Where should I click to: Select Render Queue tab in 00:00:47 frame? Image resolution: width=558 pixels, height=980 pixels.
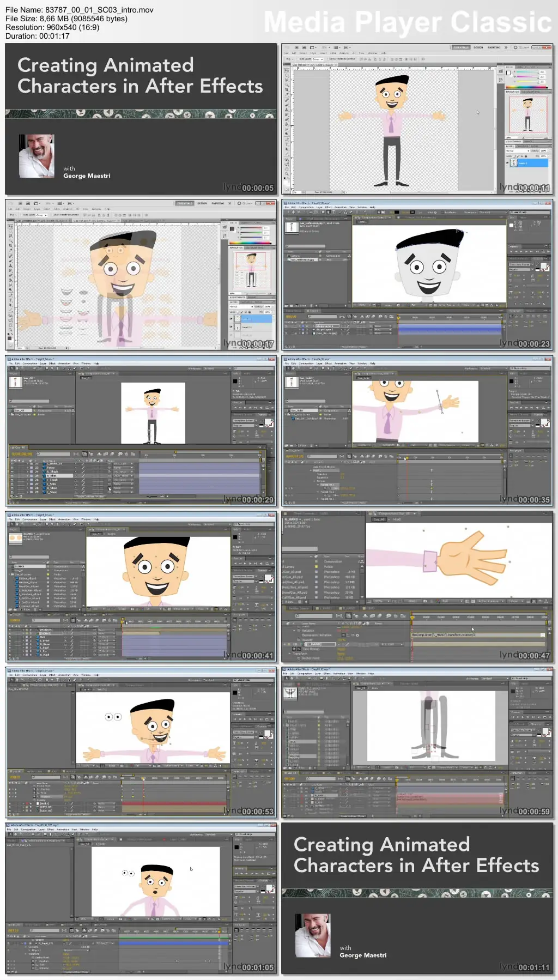pos(299,608)
